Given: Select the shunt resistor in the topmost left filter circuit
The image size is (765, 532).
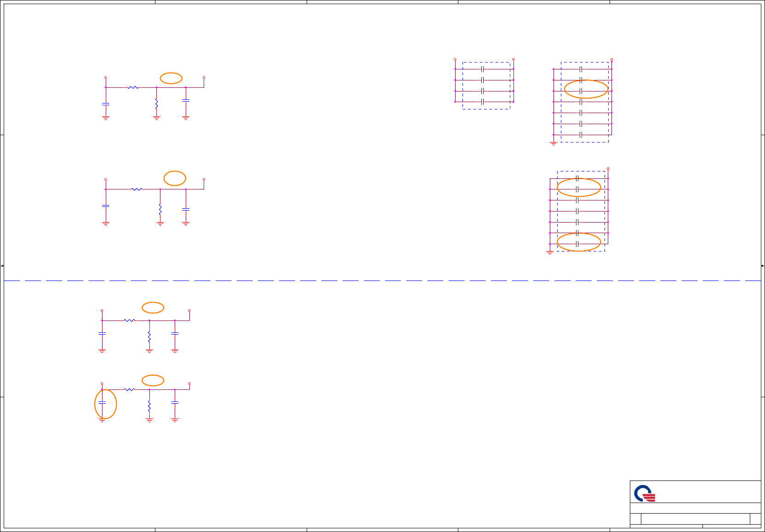Looking at the screenshot, I should [x=156, y=103].
